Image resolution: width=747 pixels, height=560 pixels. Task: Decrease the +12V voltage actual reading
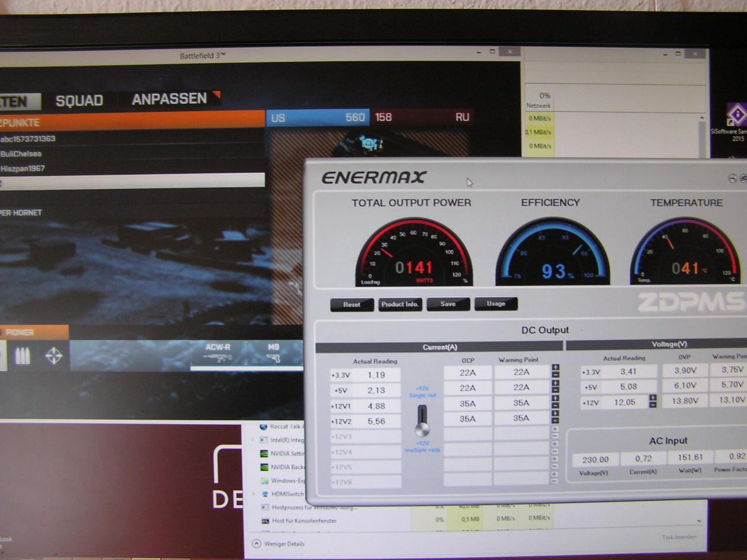[653, 405]
